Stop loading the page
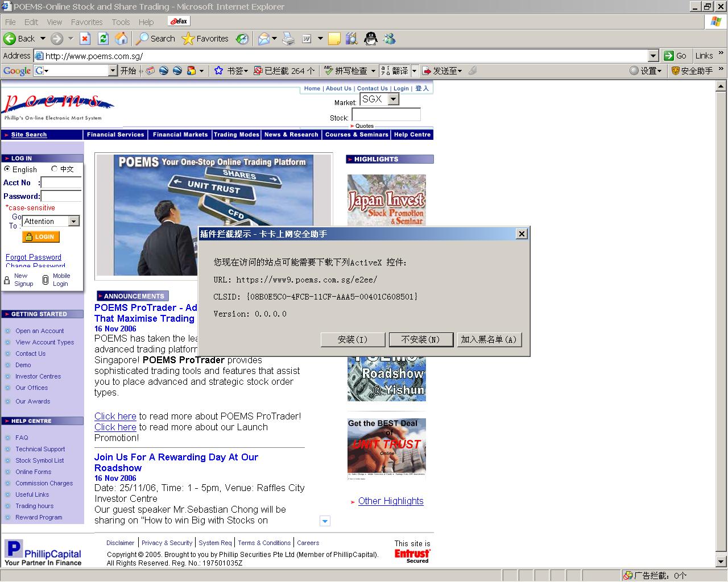 click(x=85, y=39)
